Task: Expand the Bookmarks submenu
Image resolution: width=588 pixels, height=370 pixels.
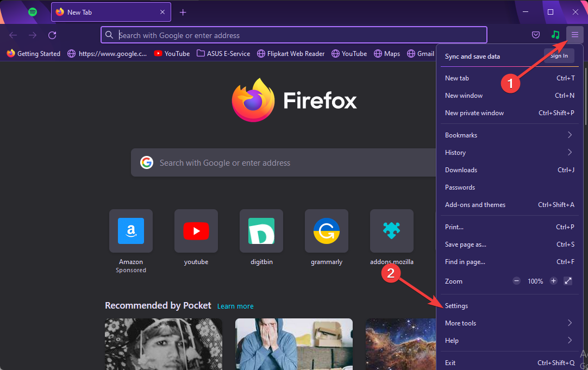Action: click(x=509, y=135)
